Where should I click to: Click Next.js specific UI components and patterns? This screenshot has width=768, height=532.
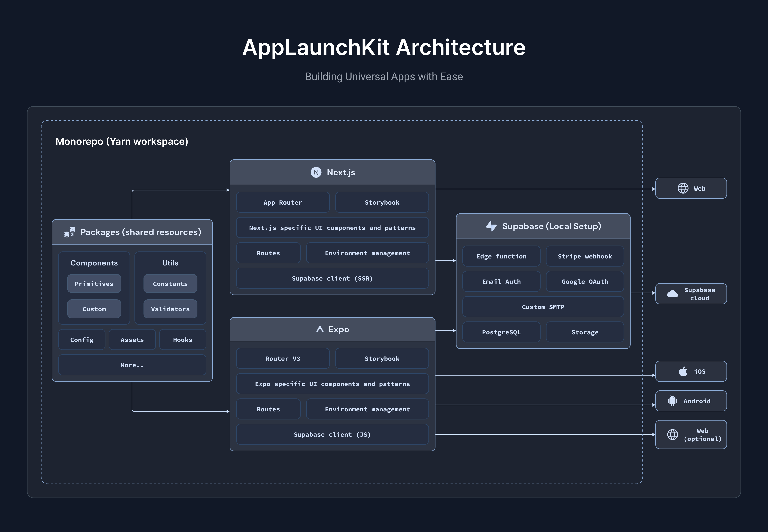pos(332,228)
